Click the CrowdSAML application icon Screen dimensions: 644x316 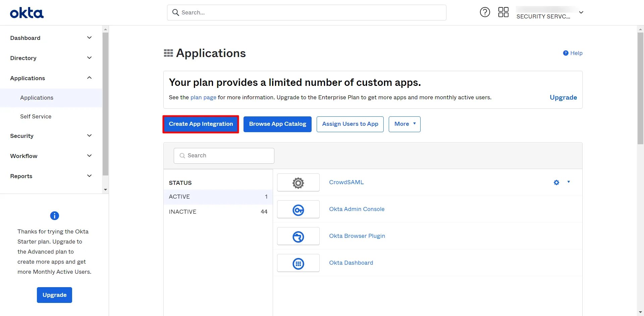298,182
